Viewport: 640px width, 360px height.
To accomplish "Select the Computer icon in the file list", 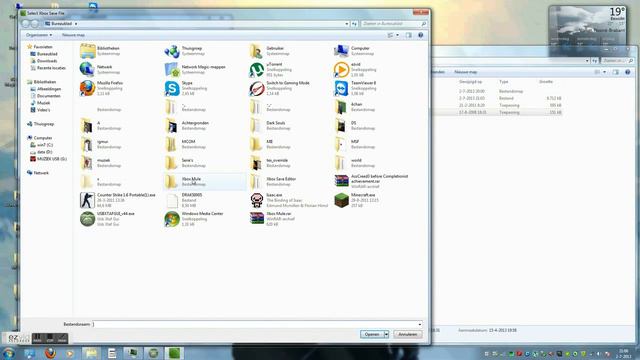I will (341, 51).
